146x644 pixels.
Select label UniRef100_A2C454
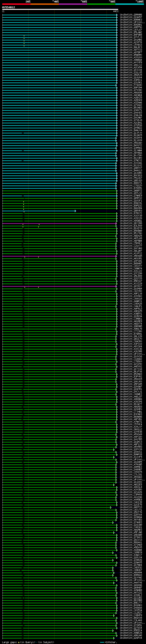[x=131, y=67]
